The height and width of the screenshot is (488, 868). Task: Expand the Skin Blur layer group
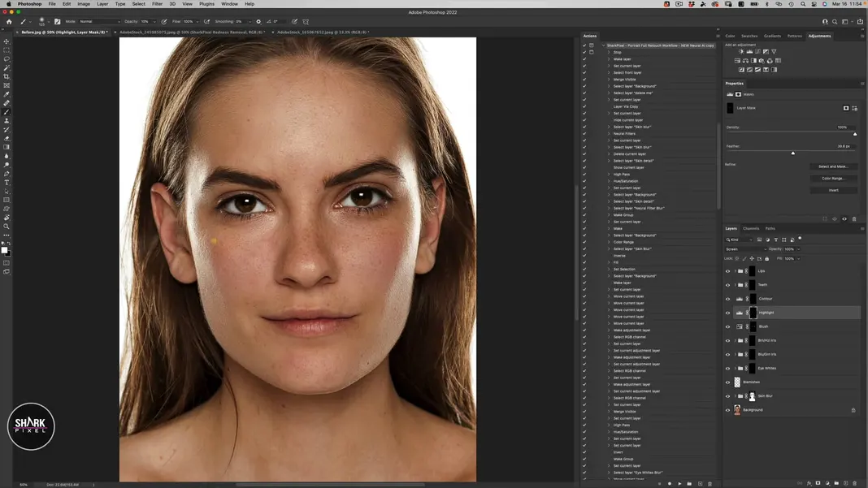[x=735, y=396]
